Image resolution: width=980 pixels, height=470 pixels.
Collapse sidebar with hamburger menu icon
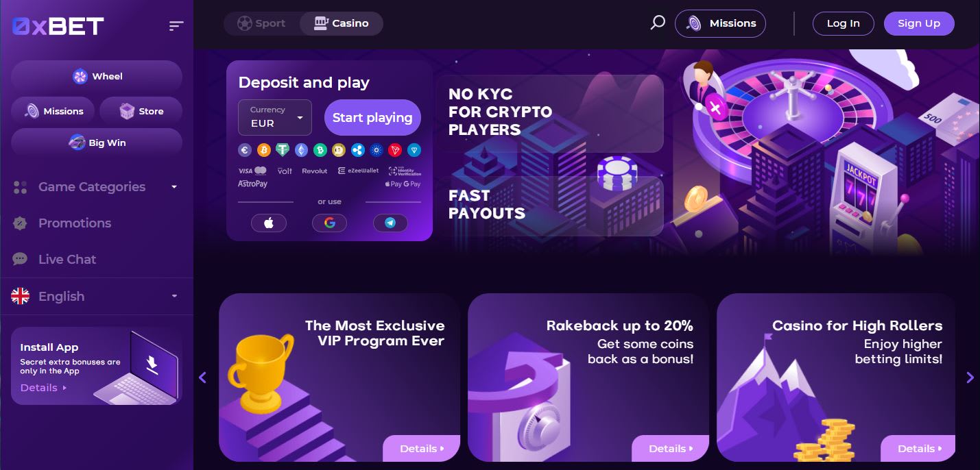(x=176, y=26)
